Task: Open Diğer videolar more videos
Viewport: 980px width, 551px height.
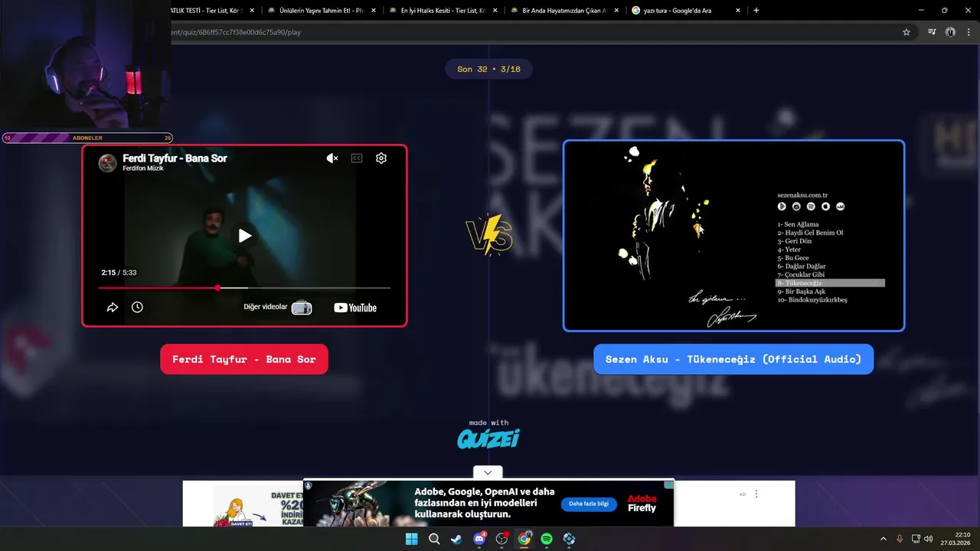Action: coord(277,308)
